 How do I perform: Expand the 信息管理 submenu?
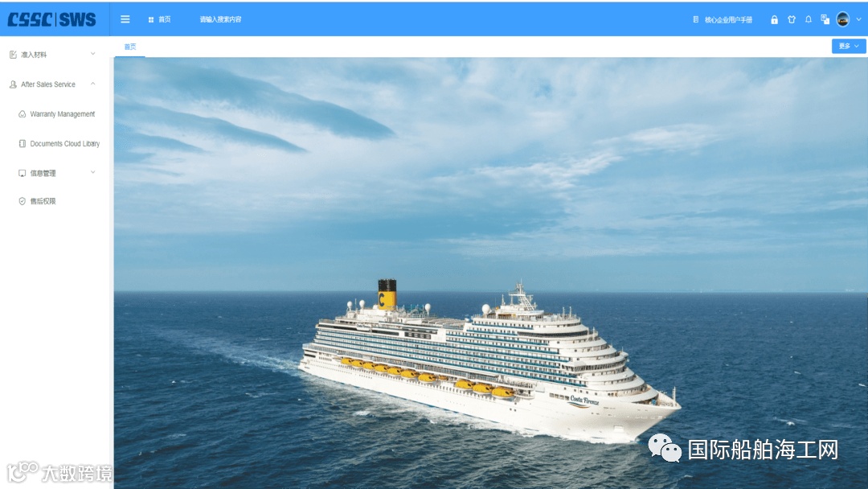pyautogui.click(x=56, y=173)
